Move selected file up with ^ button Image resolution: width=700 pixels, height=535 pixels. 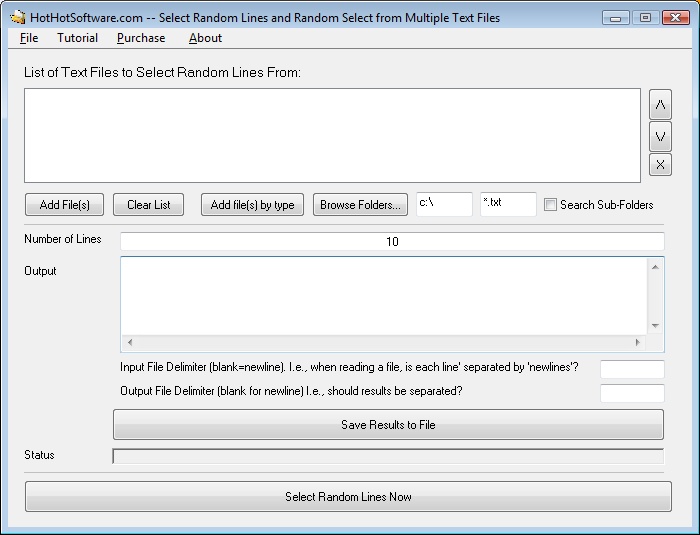(660, 104)
